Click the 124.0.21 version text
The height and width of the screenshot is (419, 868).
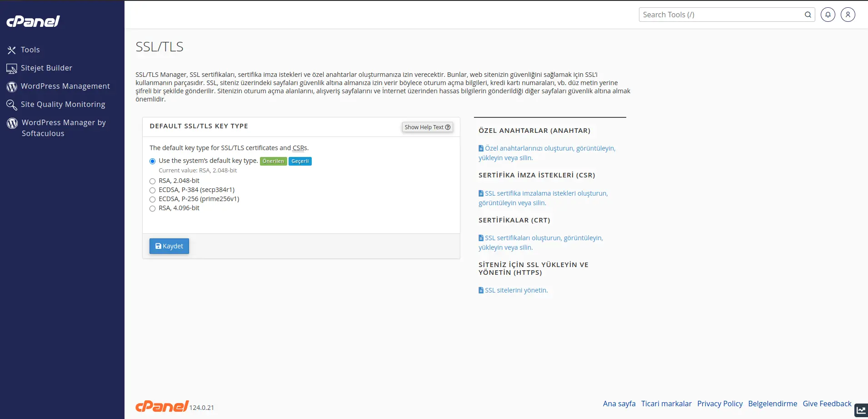(202, 408)
